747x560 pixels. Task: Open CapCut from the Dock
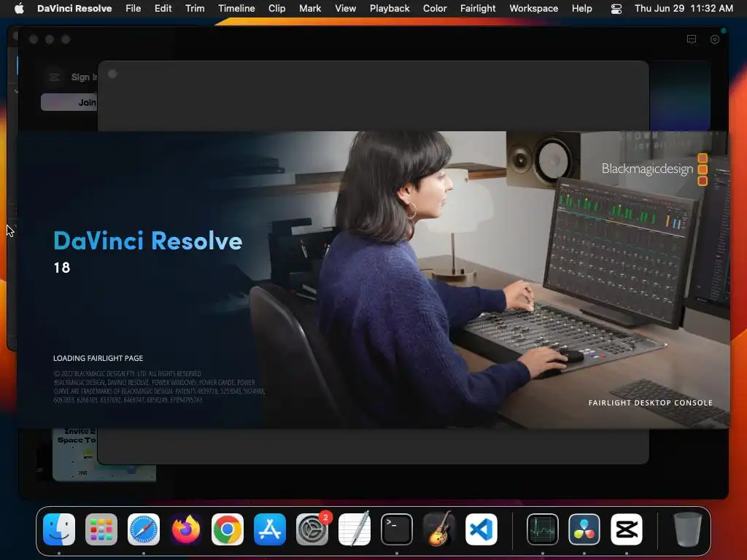pos(627,529)
